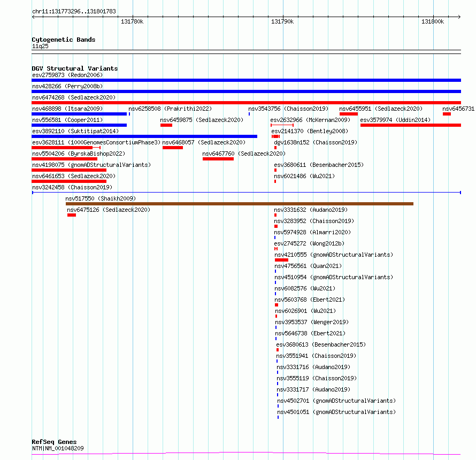Image resolution: width=476 pixels, height=460 pixels.
Task: Open esv3579974 (Uddin2014) label
Action: [x=395, y=120]
